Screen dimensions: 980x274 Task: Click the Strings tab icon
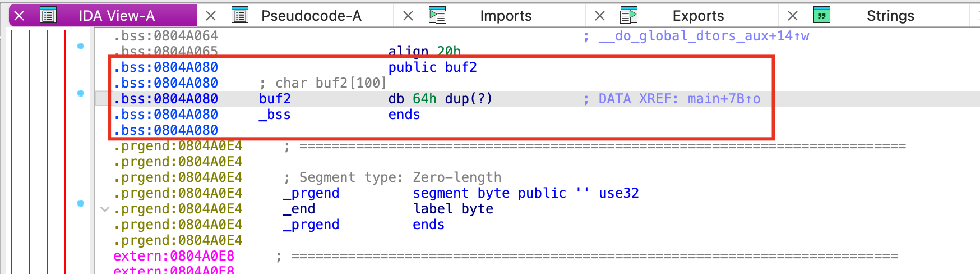[822, 16]
